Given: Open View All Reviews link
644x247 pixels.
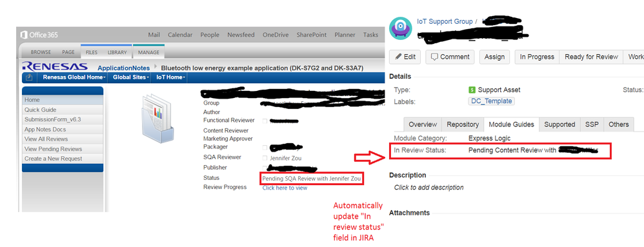Looking at the screenshot, I should [63, 139].
